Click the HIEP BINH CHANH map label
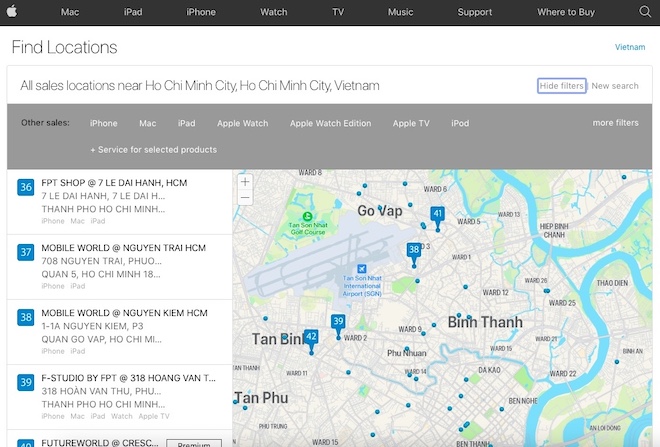The width and height of the screenshot is (660, 447). click(554, 231)
